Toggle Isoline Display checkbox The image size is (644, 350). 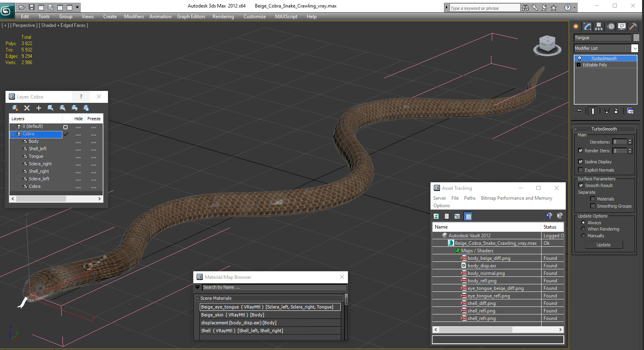tap(580, 162)
